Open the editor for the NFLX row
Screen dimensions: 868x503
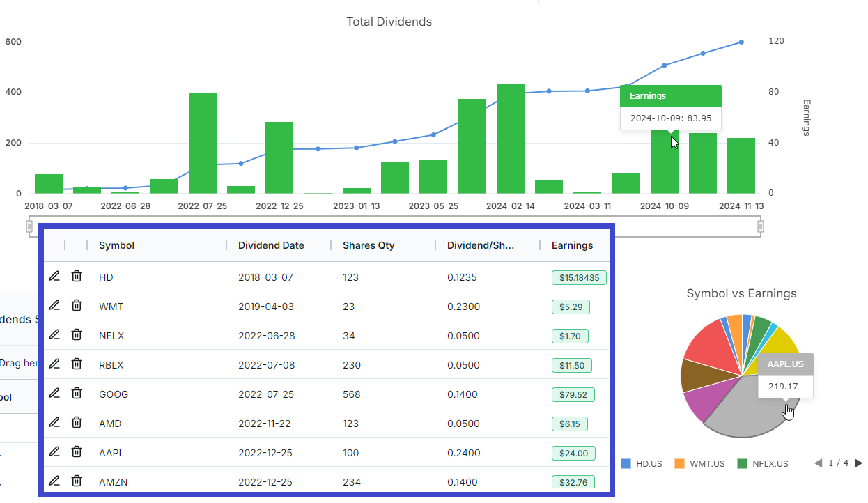[x=54, y=335]
